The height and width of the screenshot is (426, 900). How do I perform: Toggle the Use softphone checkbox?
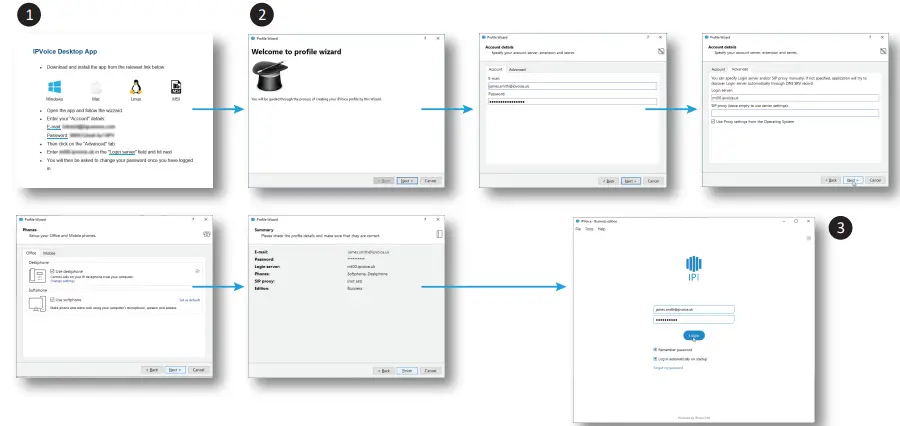52,300
